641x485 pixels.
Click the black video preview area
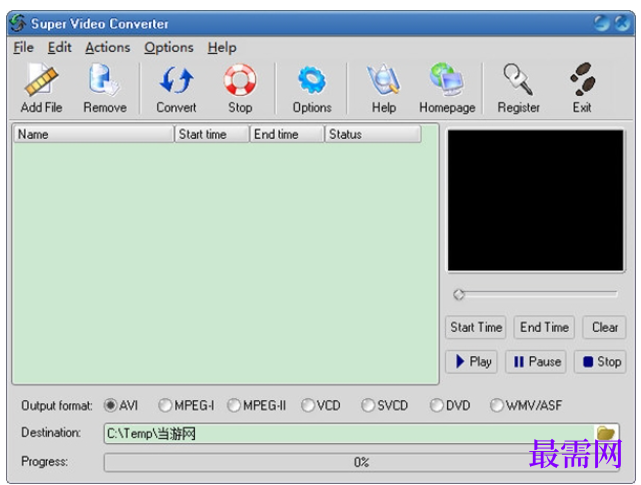coord(535,200)
